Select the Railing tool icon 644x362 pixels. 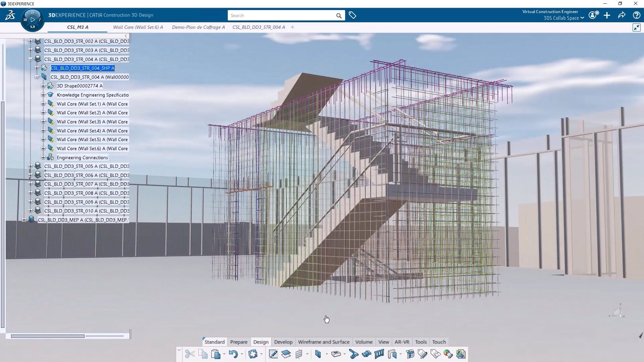point(379,354)
